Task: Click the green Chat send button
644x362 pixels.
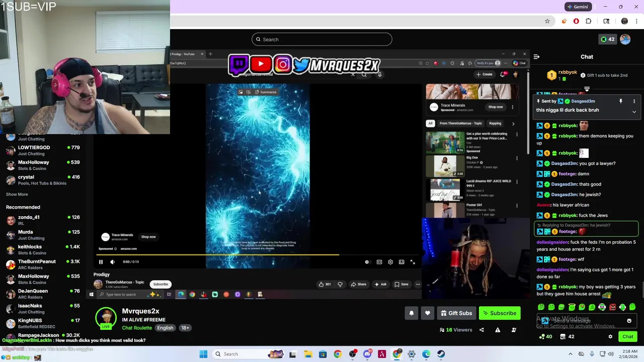Action: pyautogui.click(x=628, y=337)
